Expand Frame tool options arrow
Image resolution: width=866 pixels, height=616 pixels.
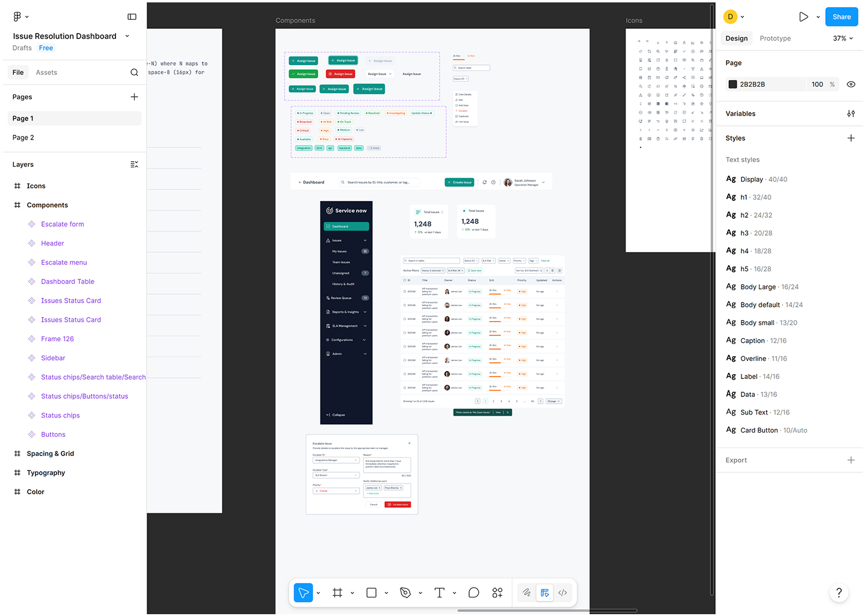pos(352,593)
